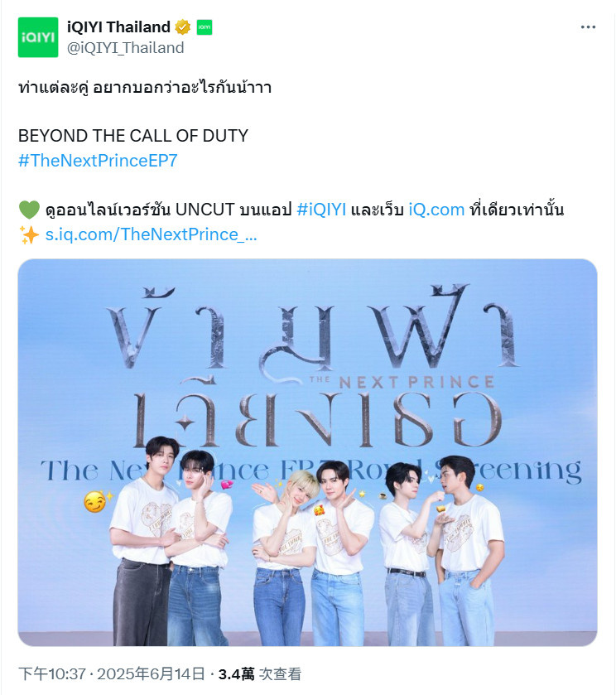This screenshot has width=616, height=695.
Task: Open the s.iq.com/TheNextPrince_ short link
Action: coord(152,234)
